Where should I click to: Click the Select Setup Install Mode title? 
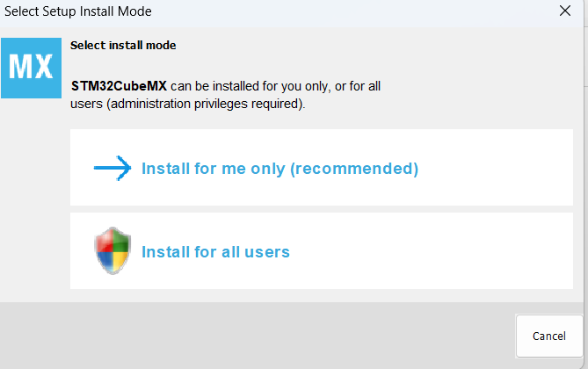(x=78, y=12)
